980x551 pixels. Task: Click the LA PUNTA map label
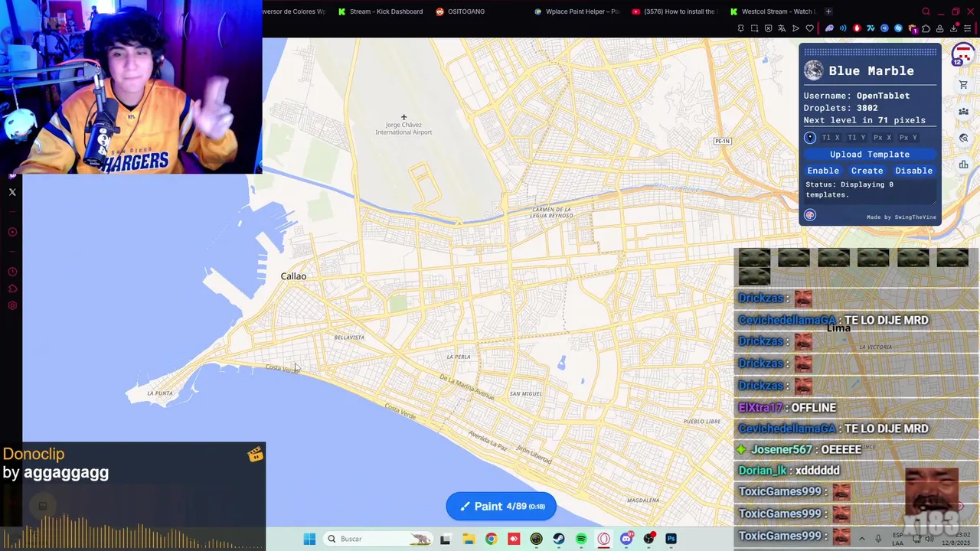(x=160, y=393)
